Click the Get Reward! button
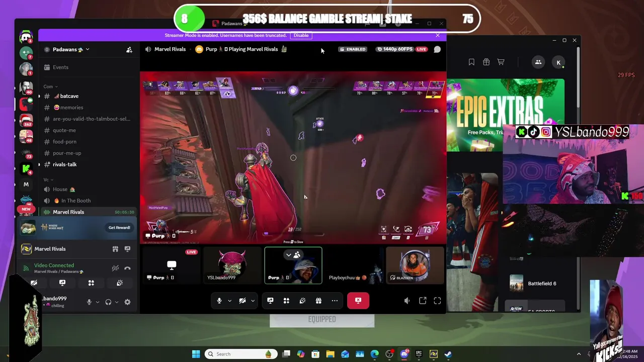Viewport: 644px width, 362px height. pyautogui.click(x=119, y=228)
